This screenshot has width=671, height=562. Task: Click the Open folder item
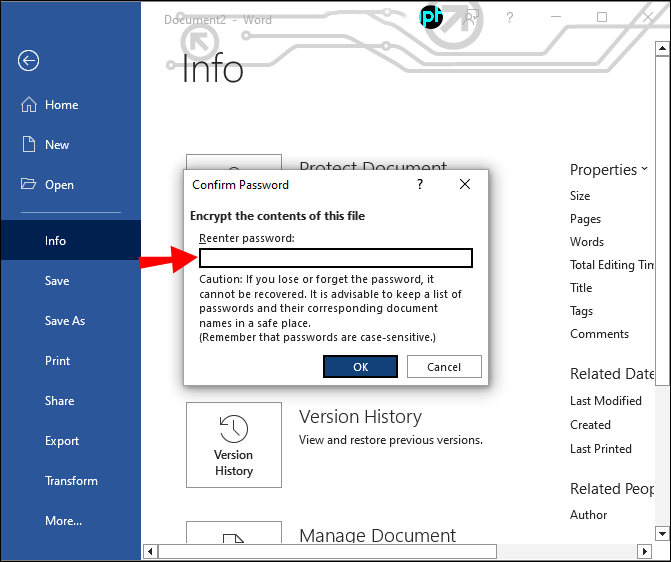point(58,185)
